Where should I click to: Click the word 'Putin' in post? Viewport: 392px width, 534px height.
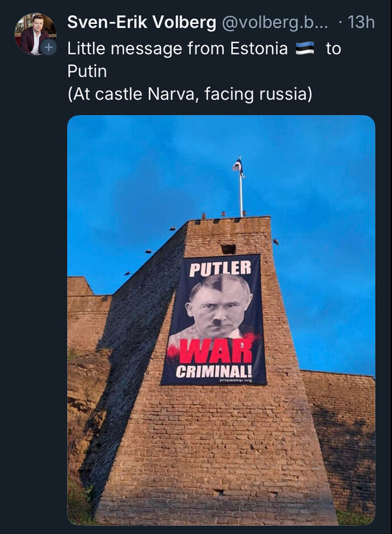click(x=87, y=71)
